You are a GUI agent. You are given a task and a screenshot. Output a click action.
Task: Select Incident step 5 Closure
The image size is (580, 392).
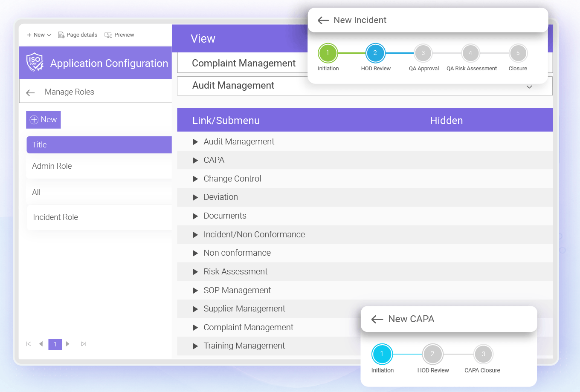click(x=518, y=53)
